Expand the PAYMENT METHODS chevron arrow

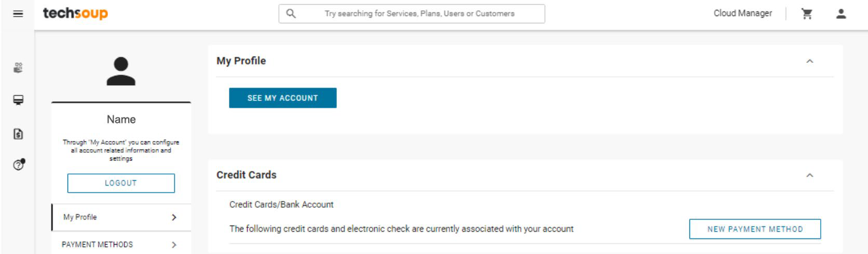[174, 245]
